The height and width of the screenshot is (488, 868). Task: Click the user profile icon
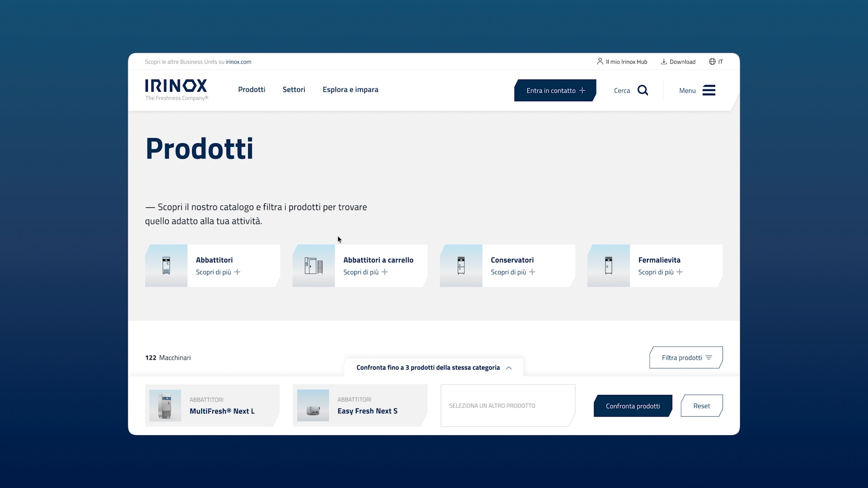point(600,61)
